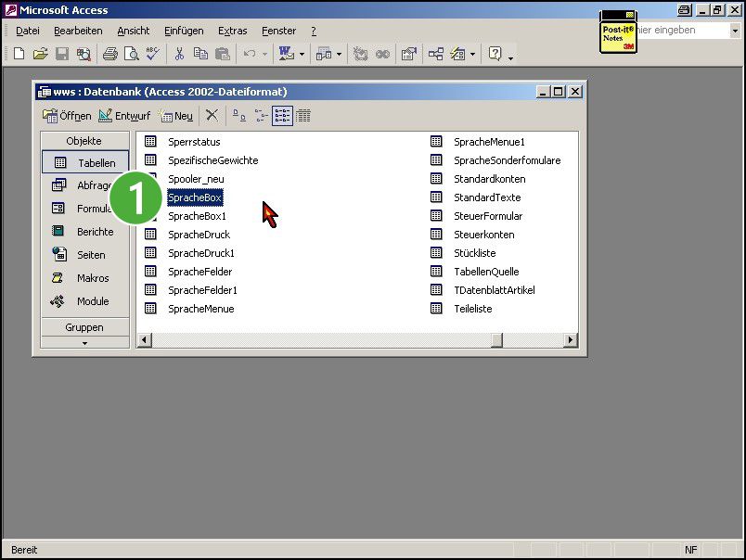Select Tabellen in the Objekte bar
The image size is (746, 560).
tap(85, 162)
